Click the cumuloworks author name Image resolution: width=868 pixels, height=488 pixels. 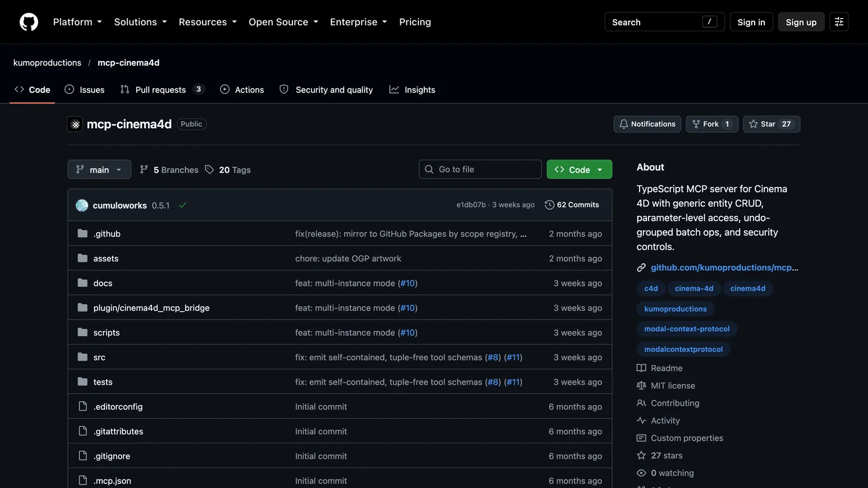pos(119,205)
